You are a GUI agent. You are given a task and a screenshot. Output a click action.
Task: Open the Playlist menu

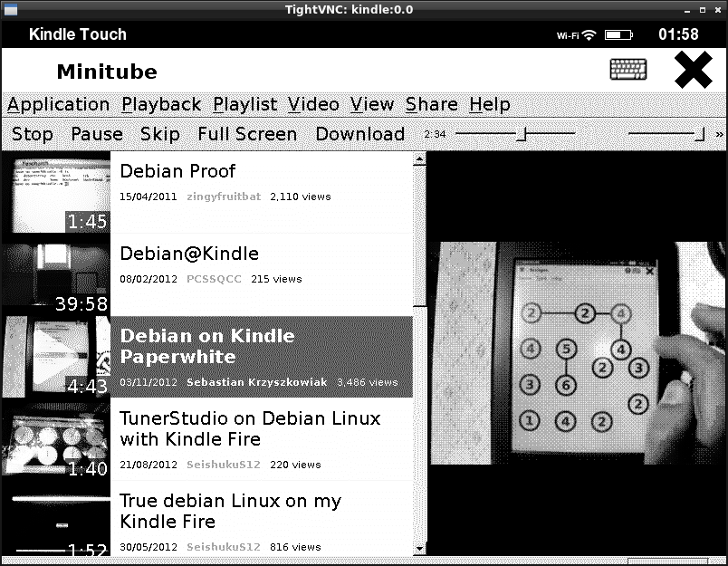pos(244,104)
